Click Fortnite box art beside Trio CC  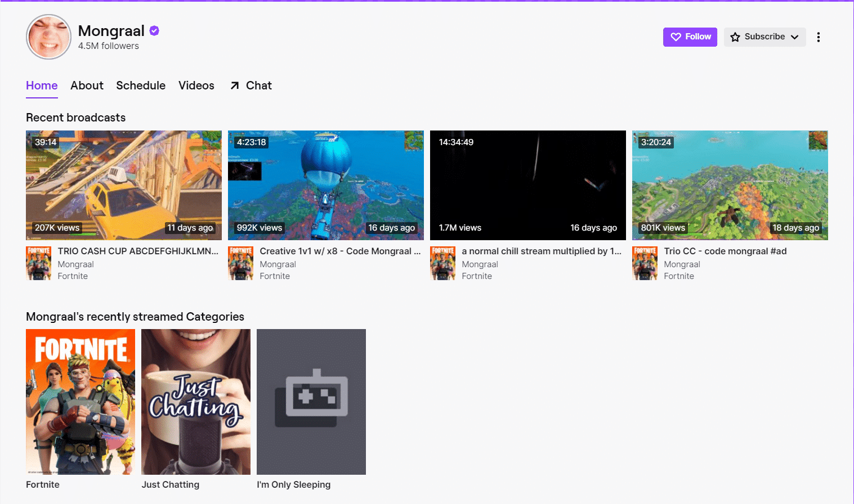click(x=645, y=263)
